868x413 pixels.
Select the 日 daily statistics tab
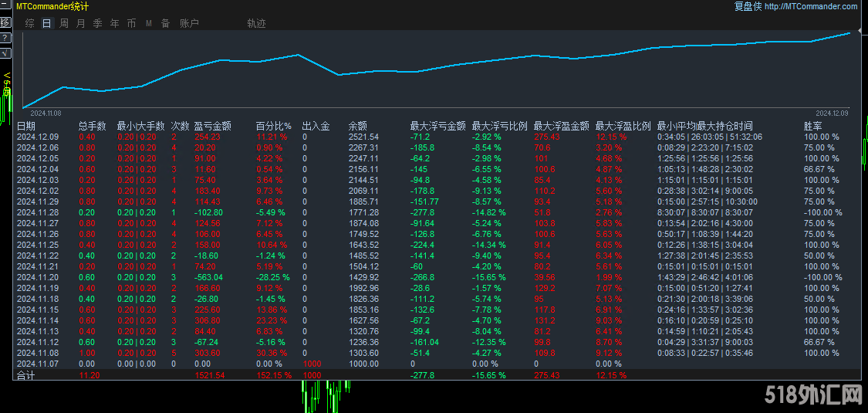pyautogui.click(x=47, y=24)
